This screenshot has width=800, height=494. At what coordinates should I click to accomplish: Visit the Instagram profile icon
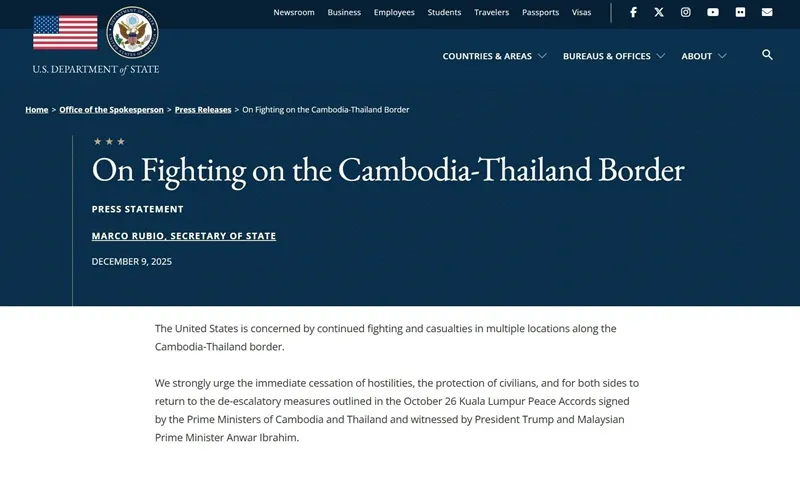pyautogui.click(x=686, y=12)
